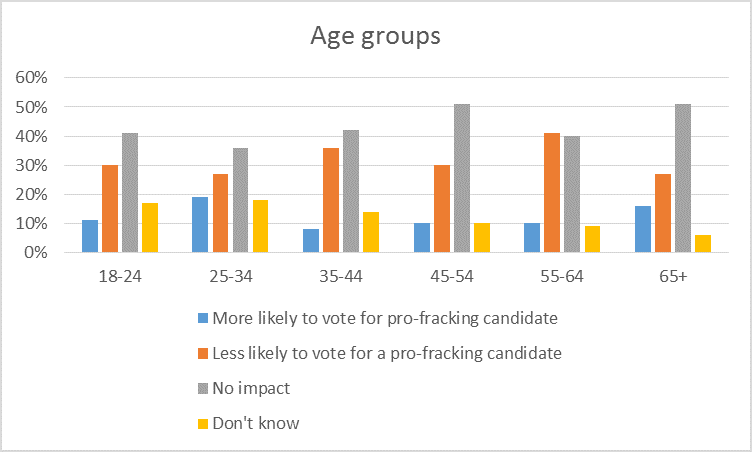This screenshot has width=752, height=452.
Task: Click the yellow bar in the 18-24 group
Action: tap(150, 228)
